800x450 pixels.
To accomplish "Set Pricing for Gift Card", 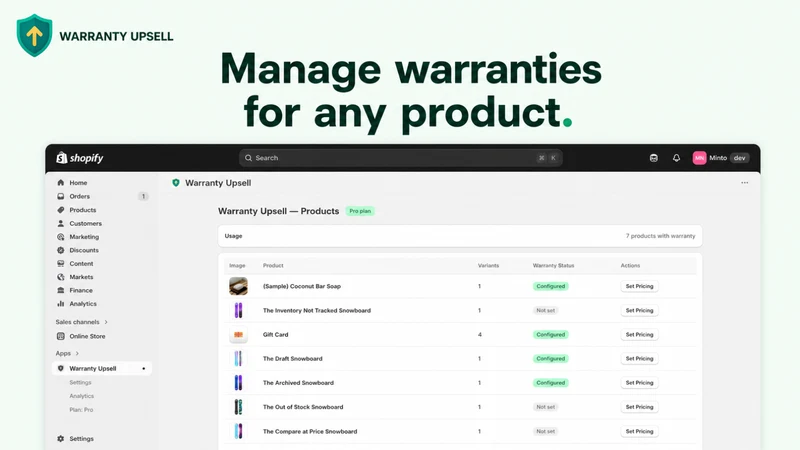I will 639,335.
